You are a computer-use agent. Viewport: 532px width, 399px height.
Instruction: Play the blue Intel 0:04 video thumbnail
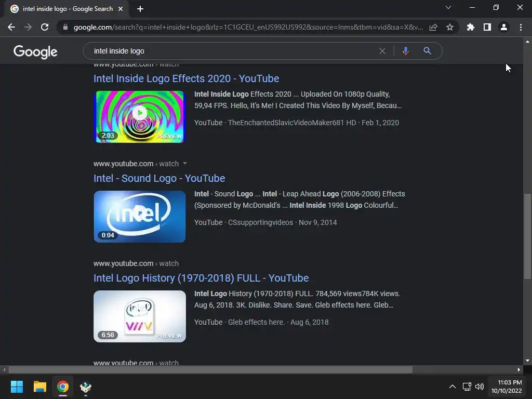tap(140, 217)
